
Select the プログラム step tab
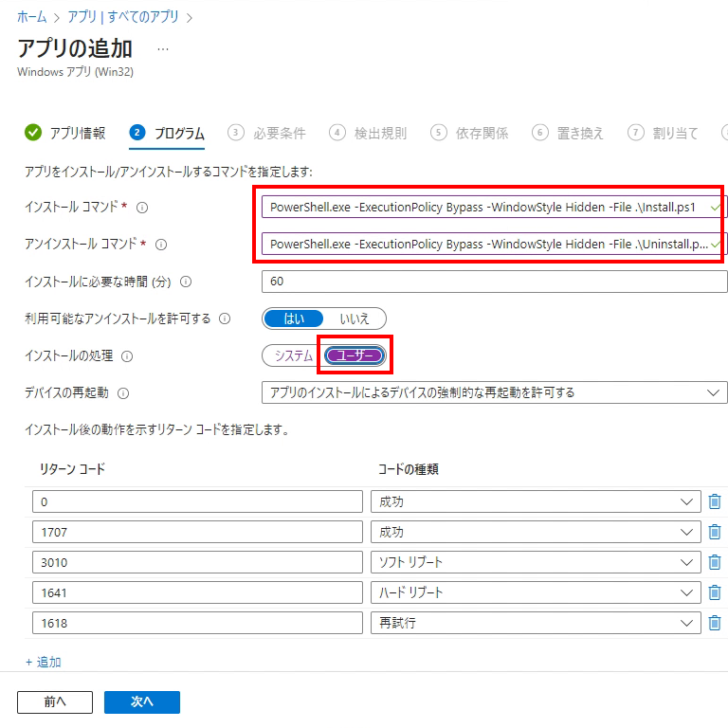[x=167, y=134]
